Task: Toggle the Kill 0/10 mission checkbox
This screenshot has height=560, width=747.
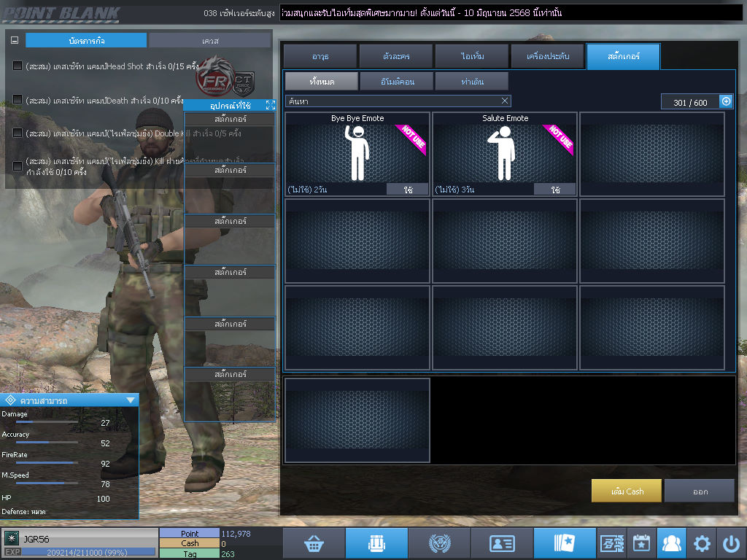Action: (x=18, y=166)
